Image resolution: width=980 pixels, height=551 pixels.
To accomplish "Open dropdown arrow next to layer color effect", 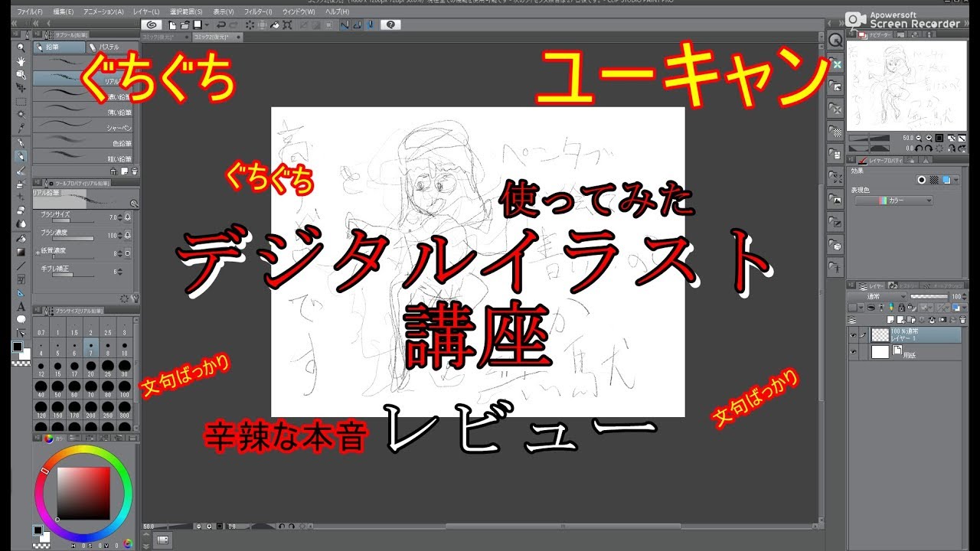I will coord(955,180).
